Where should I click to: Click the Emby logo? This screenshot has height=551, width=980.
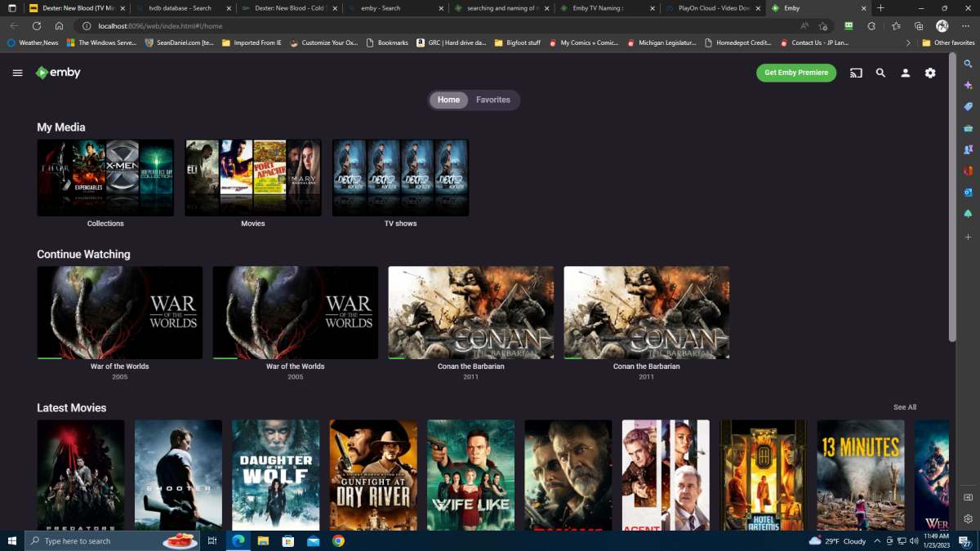coord(58,73)
